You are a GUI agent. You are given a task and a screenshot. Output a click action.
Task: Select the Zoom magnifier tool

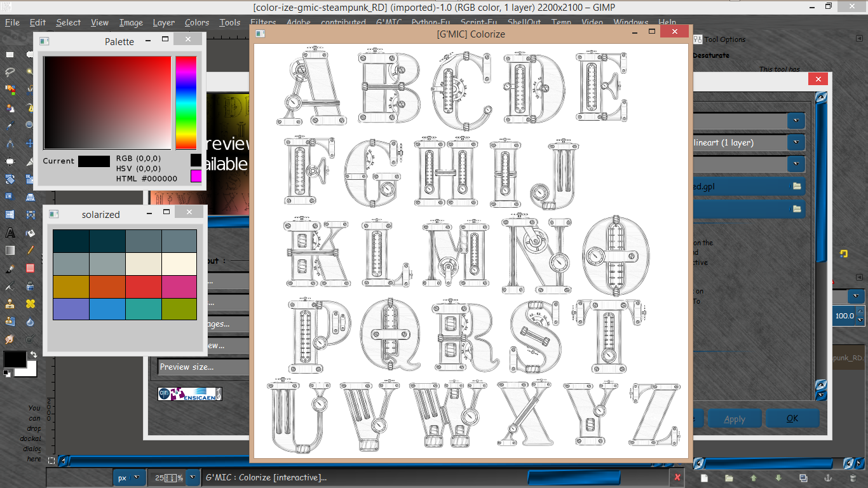coord(30,125)
